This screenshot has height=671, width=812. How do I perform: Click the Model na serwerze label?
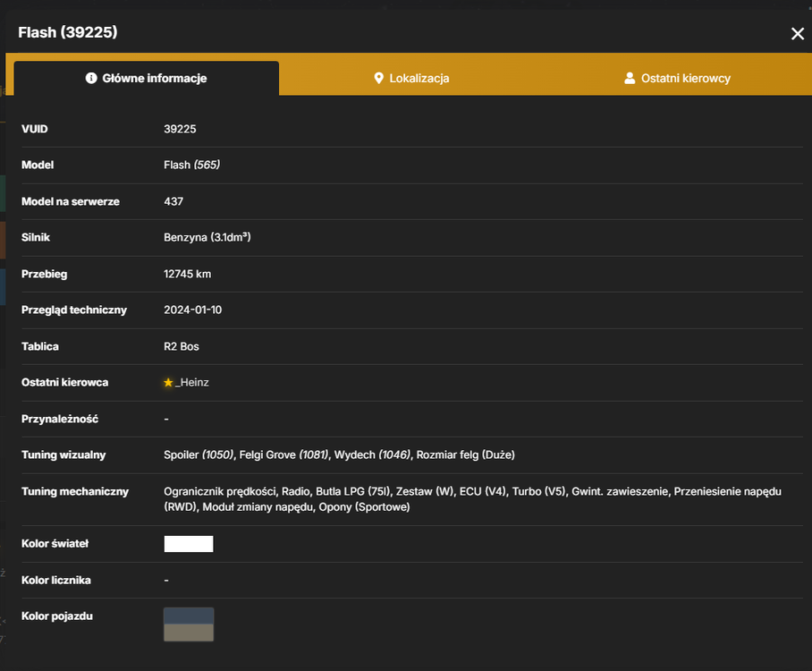pyautogui.click(x=71, y=201)
